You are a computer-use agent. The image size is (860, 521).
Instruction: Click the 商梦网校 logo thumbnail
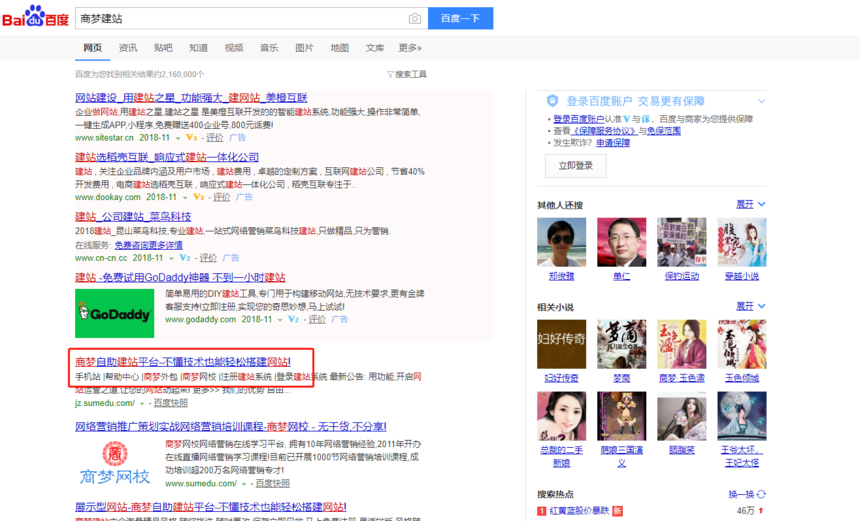tap(115, 462)
